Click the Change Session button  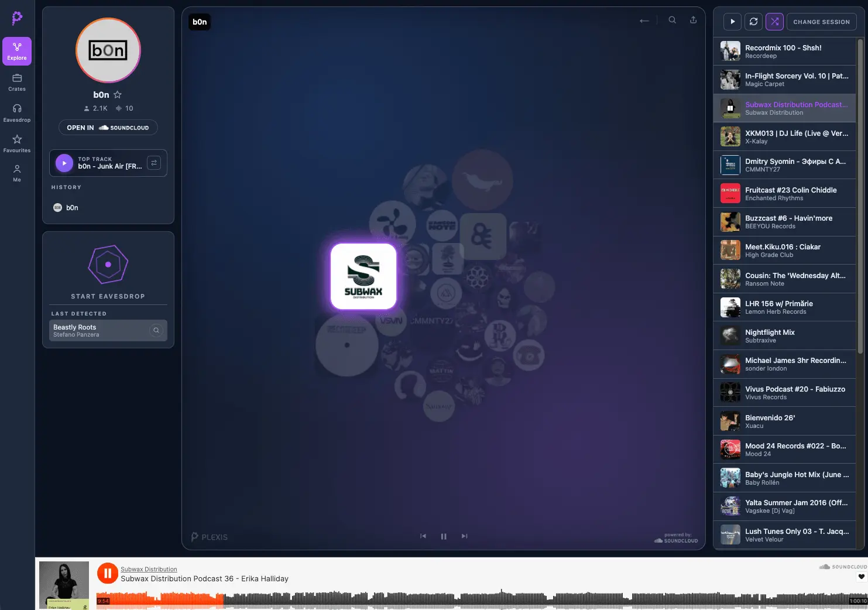[x=822, y=22]
